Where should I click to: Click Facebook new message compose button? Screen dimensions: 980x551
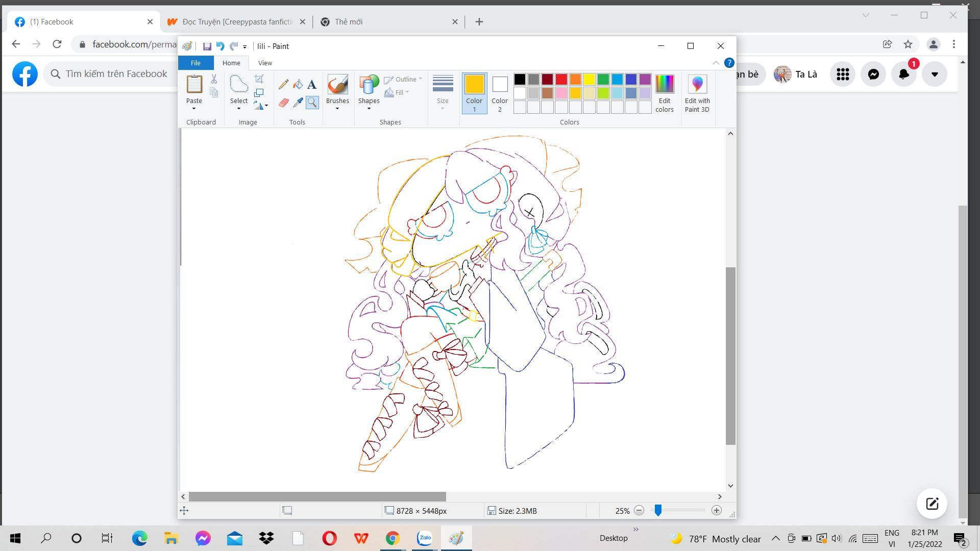point(932,504)
